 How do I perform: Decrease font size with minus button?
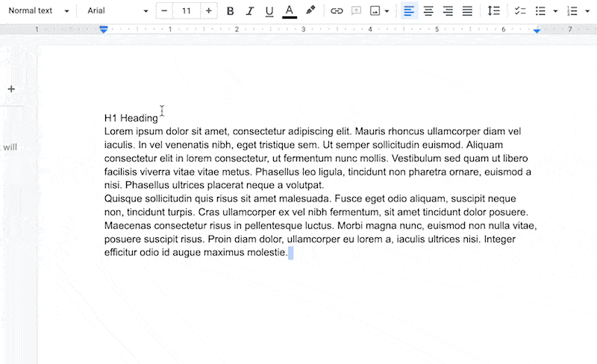tap(164, 11)
